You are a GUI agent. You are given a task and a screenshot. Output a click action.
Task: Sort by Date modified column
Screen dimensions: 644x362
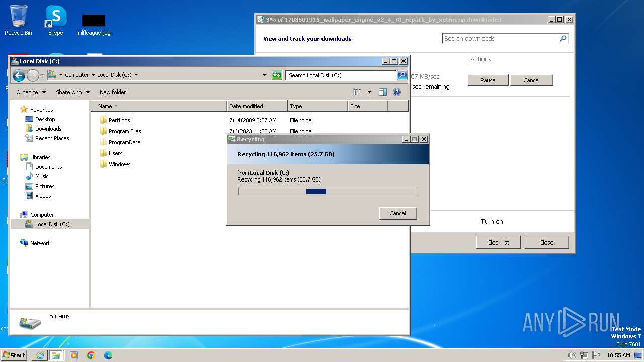(258, 106)
